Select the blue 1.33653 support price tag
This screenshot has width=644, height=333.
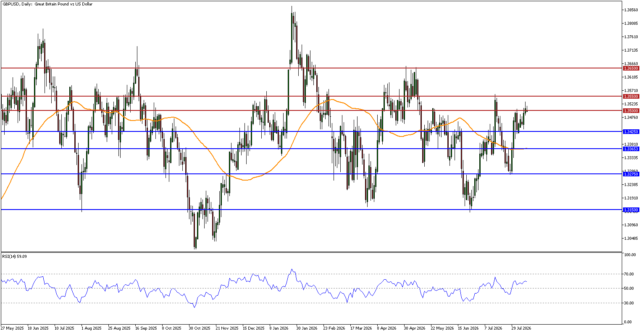[631, 149]
